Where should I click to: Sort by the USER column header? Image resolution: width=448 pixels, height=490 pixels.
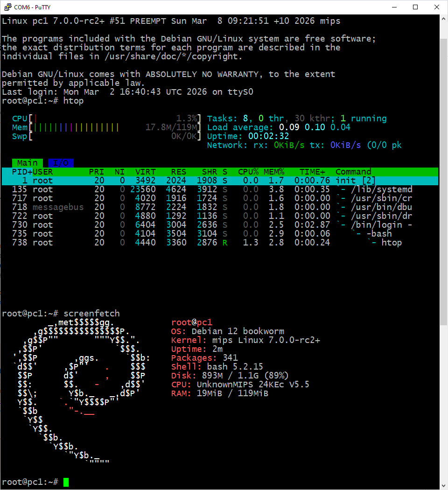(x=43, y=172)
